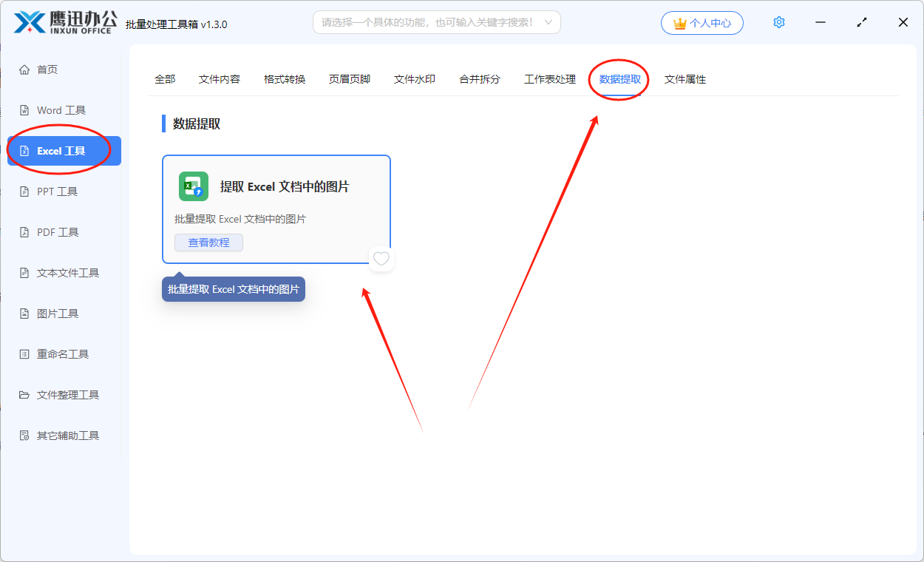Toggle favorite on the Excel image extraction card
This screenshot has width=924, height=562.
(381, 259)
